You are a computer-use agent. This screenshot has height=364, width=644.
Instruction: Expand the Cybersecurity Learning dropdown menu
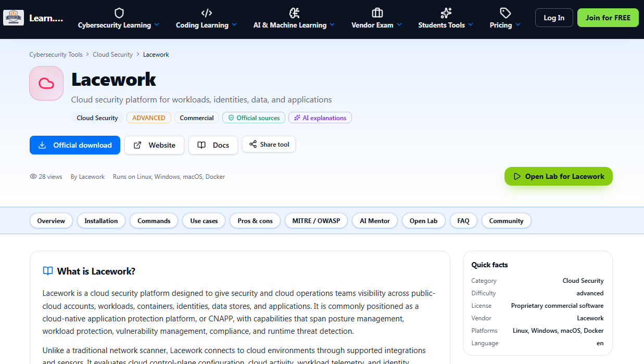119,25
